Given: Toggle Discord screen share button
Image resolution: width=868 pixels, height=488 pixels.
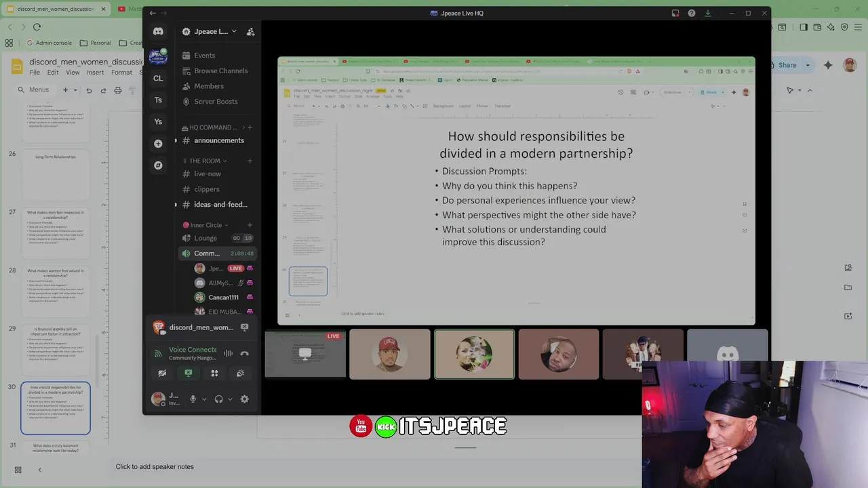Looking at the screenshot, I should click(189, 373).
